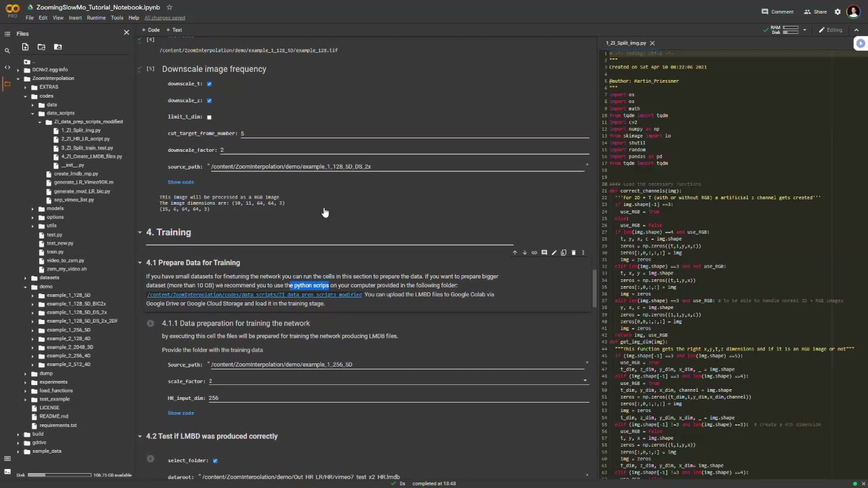Add a new Code cell

click(151, 30)
